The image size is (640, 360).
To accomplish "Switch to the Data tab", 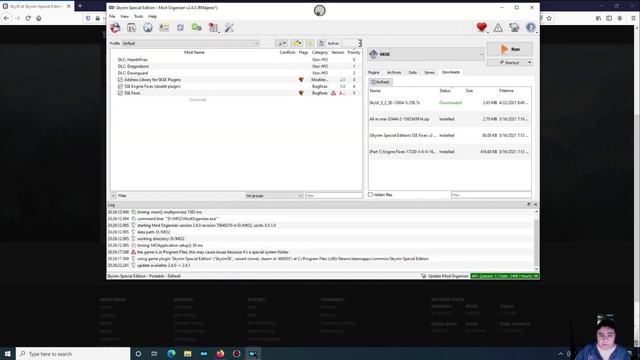I will click(413, 72).
